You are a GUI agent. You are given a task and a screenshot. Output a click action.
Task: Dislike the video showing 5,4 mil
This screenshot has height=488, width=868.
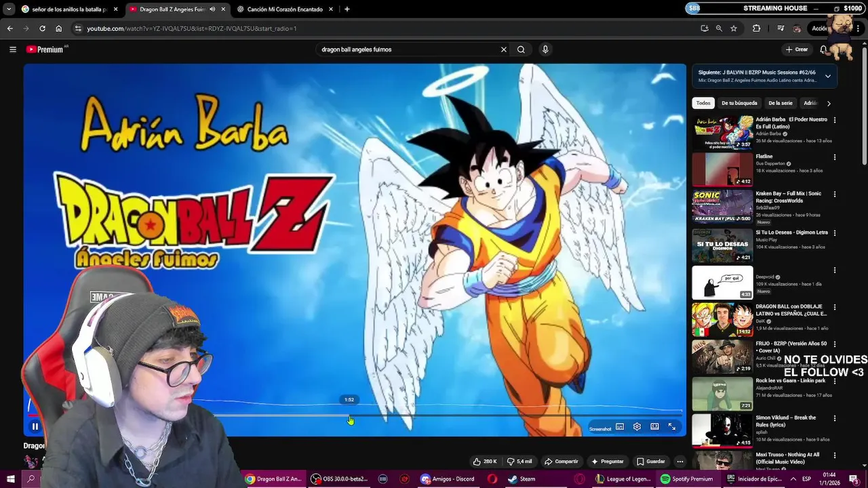(x=519, y=462)
